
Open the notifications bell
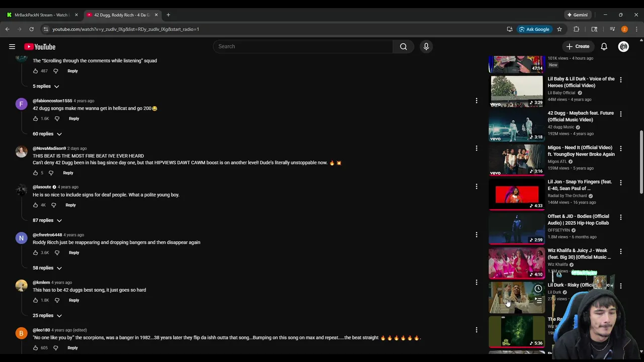click(604, 47)
